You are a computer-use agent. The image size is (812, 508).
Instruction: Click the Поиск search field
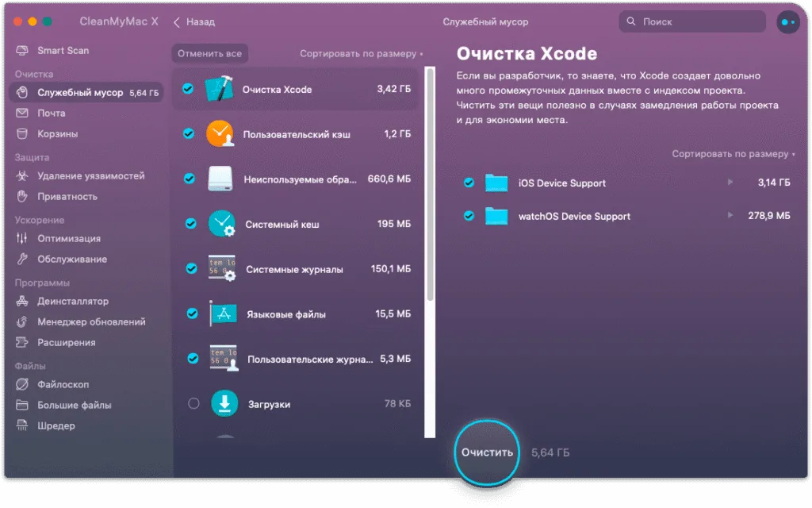click(x=692, y=21)
